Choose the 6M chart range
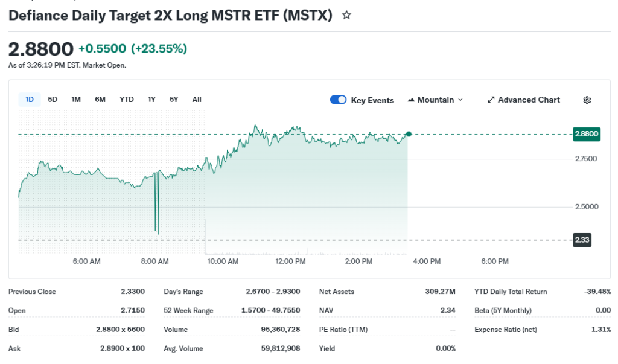The height and width of the screenshot is (364, 618). pyautogui.click(x=100, y=100)
